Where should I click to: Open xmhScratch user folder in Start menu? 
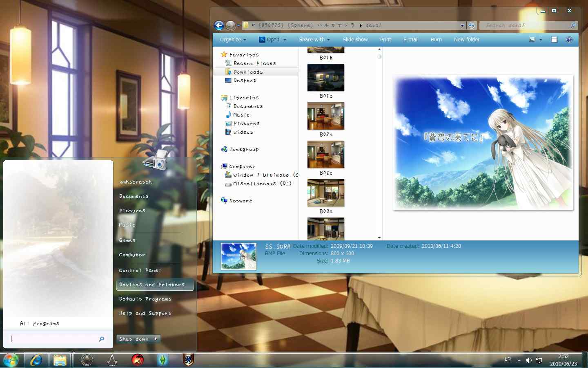pos(135,182)
